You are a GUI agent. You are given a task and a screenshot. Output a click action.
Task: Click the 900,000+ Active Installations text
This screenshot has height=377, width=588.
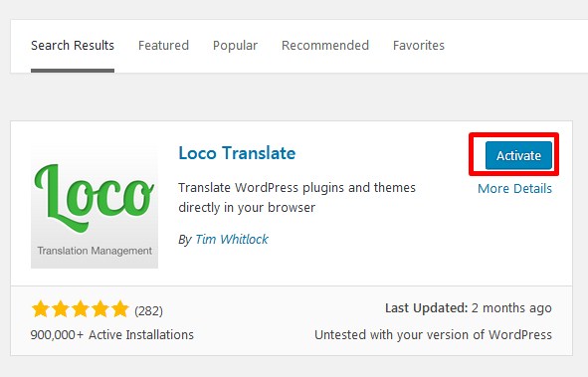pos(112,334)
